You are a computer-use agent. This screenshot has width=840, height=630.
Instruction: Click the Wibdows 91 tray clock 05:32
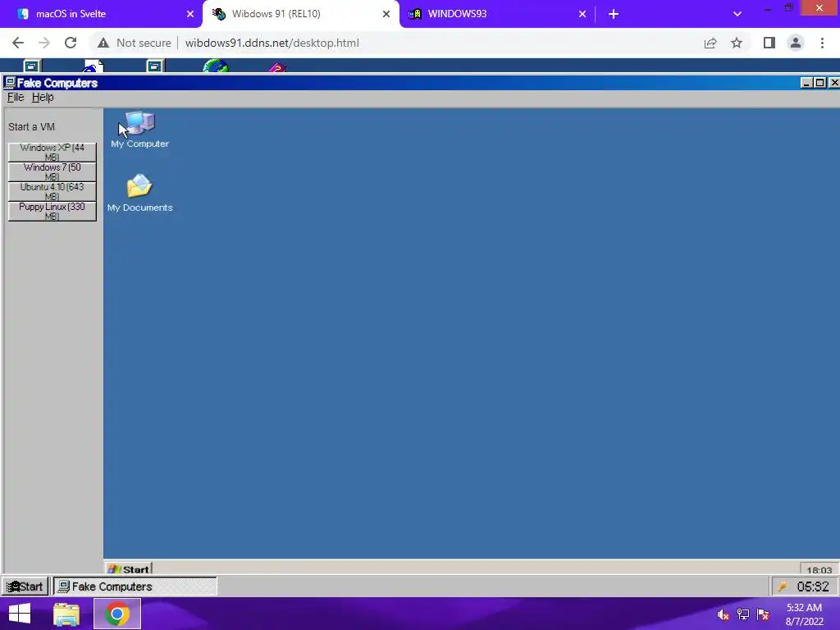(x=813, y=587)
